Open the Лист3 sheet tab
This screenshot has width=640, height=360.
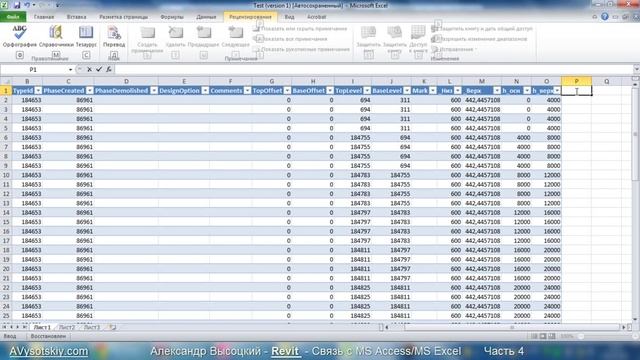(91, 327)
